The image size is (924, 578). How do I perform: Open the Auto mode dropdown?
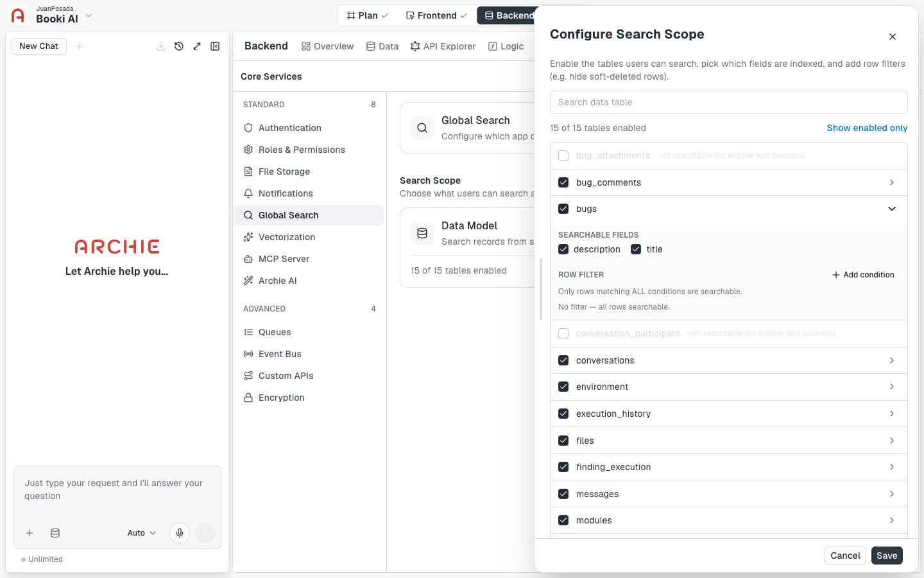coord(142,533)
